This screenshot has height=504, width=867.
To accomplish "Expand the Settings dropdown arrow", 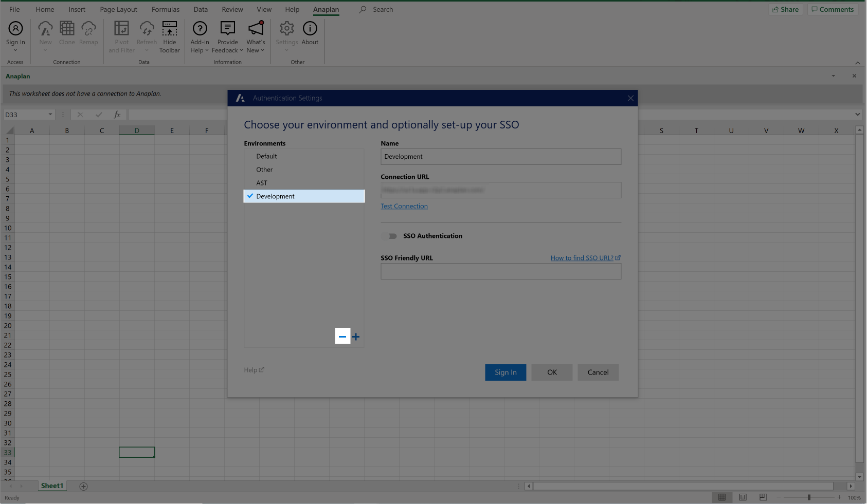I will [286, 50].
